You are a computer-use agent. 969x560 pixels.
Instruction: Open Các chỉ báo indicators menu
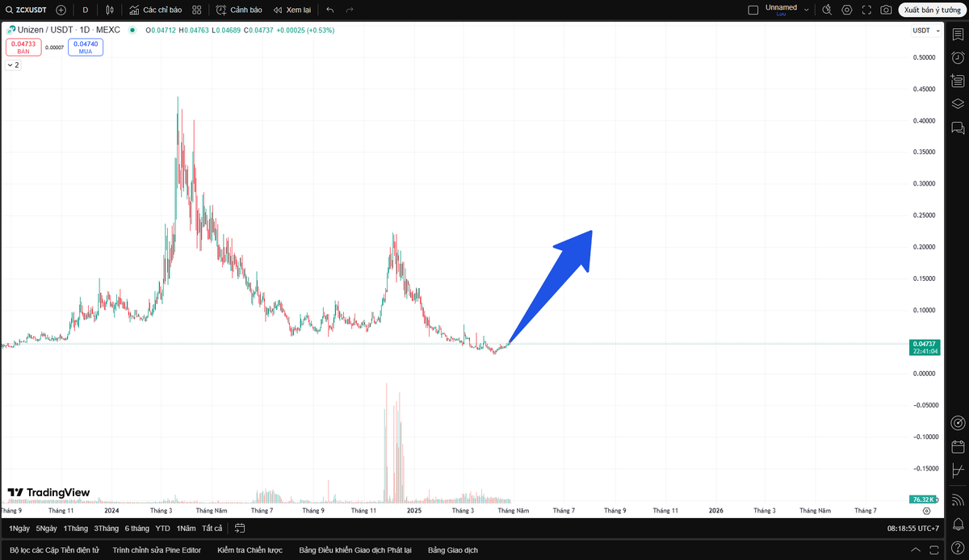(x=156, y=10)
